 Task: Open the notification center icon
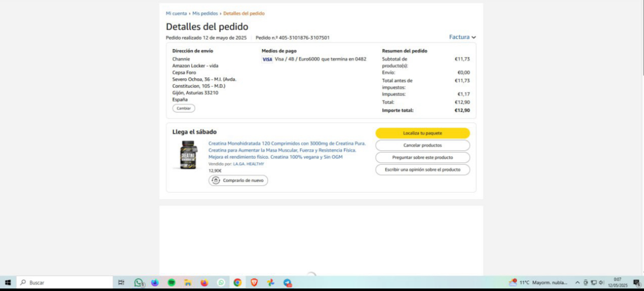click(x=637, y=282)
